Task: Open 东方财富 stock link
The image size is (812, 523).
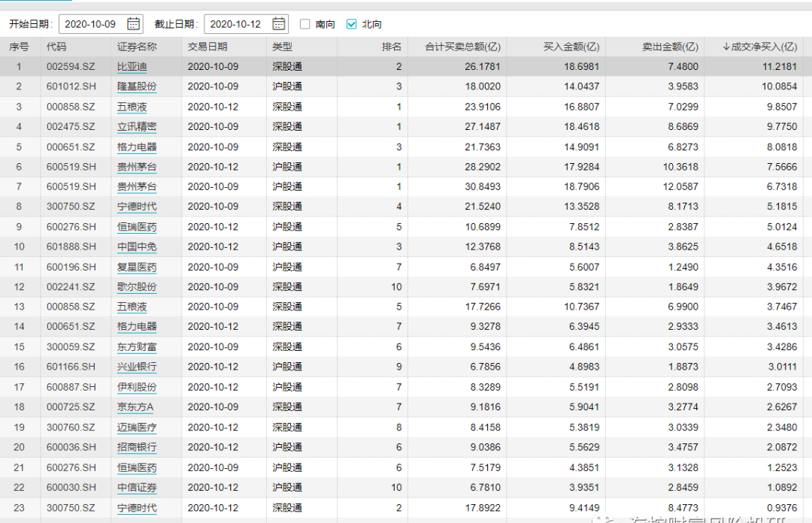Action: pos(137,347)
